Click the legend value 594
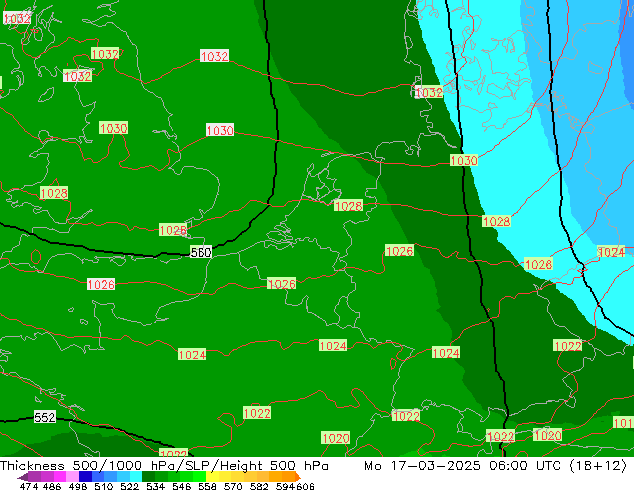This screenshot has height=490, width=634. [x=285, y=486]
